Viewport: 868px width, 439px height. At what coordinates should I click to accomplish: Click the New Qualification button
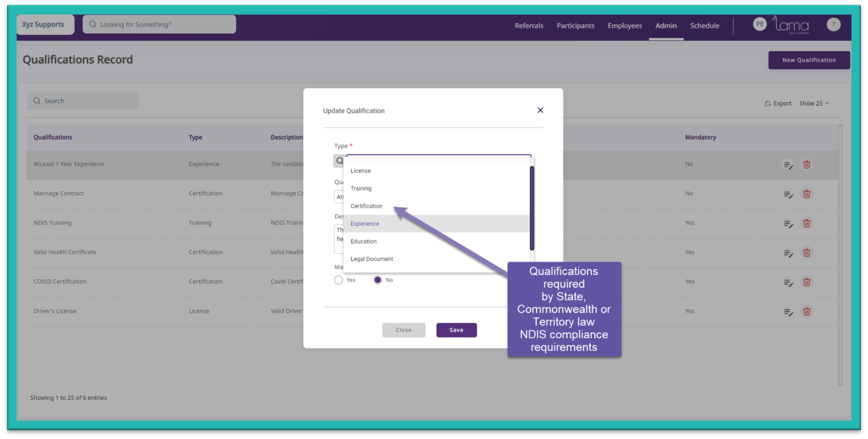[x=808, y=60]
